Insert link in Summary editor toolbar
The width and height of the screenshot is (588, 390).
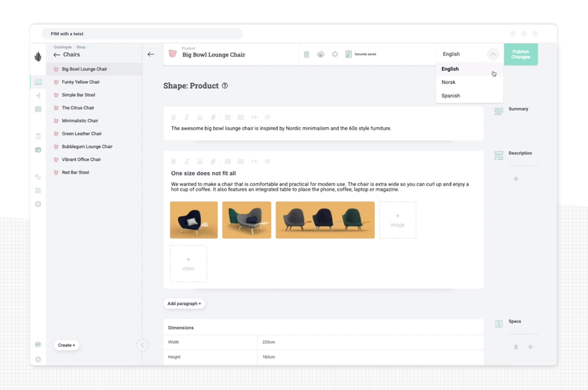click(213, 117)
